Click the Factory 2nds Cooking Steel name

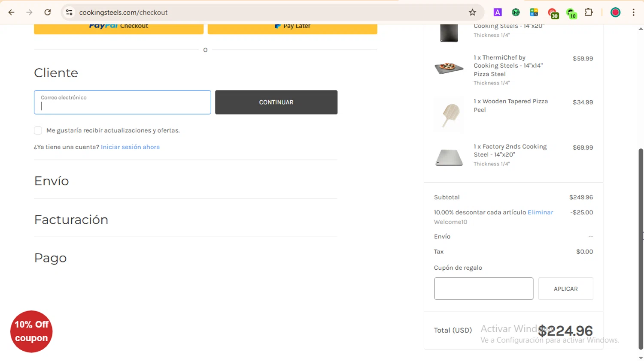[510, 150]
